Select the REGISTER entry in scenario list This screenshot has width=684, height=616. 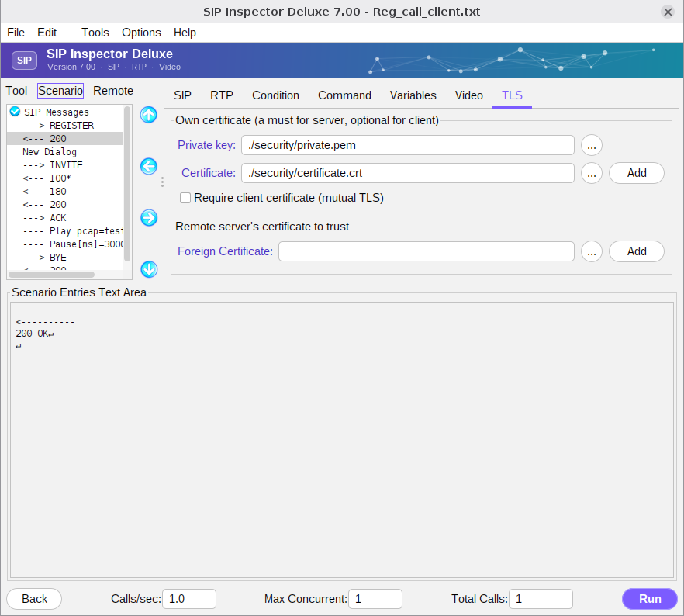65,126
